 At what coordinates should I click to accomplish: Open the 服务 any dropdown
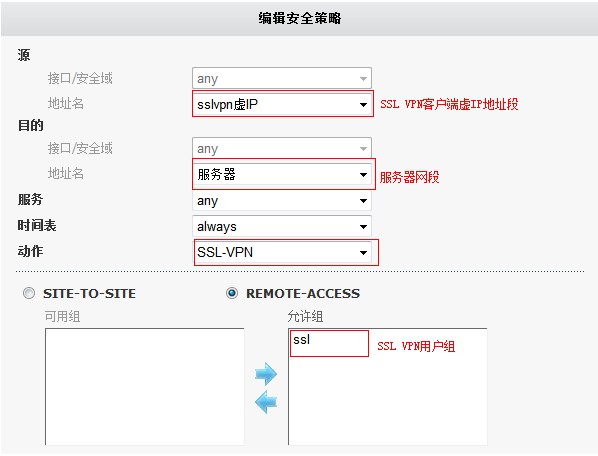(282, 201)
